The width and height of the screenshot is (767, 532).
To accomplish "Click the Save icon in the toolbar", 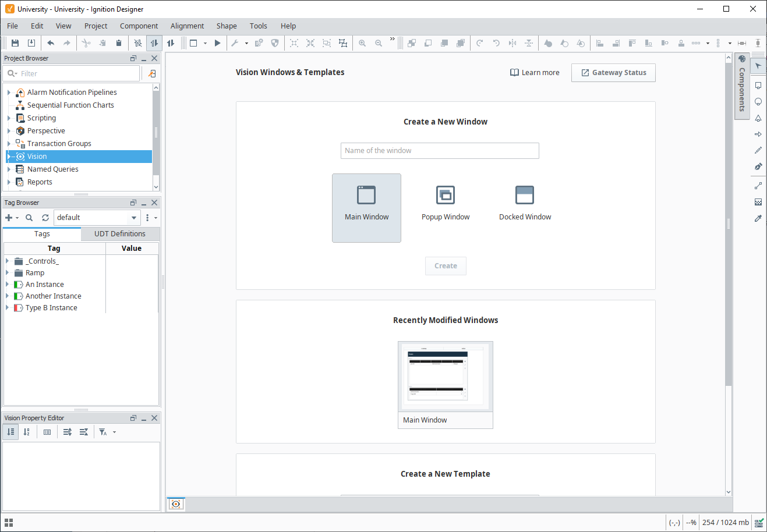I will [x=15, y=43].
